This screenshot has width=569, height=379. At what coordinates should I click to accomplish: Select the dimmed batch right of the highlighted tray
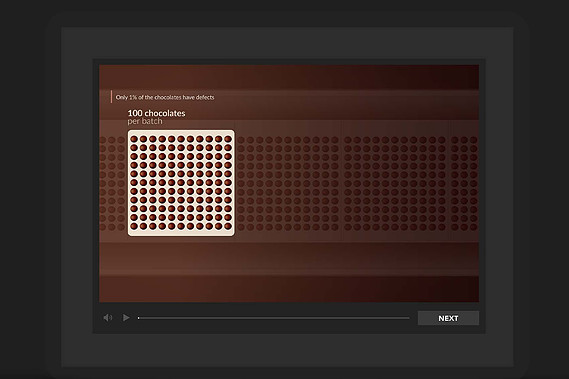click(x=288, y=183)
